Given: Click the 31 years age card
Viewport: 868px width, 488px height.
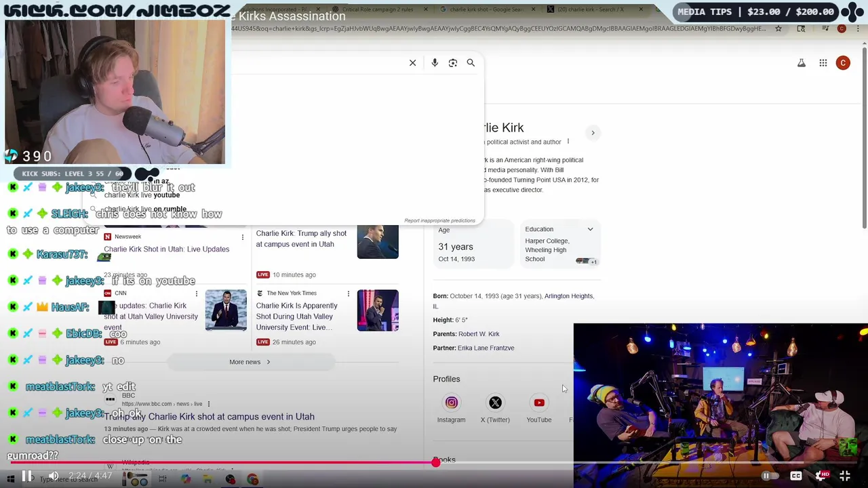Looking at the screenshot, I should coord(473,244).
